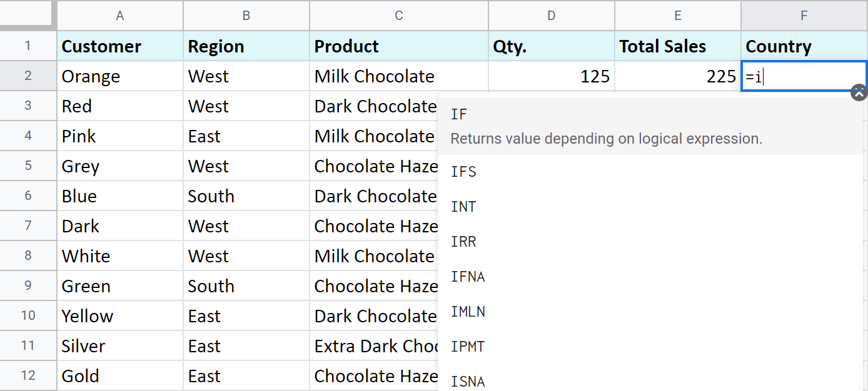Image resolution: width=868 pixels, height=391 pixels.
Task: Click the select-all corner box
Action: (28, 16)
